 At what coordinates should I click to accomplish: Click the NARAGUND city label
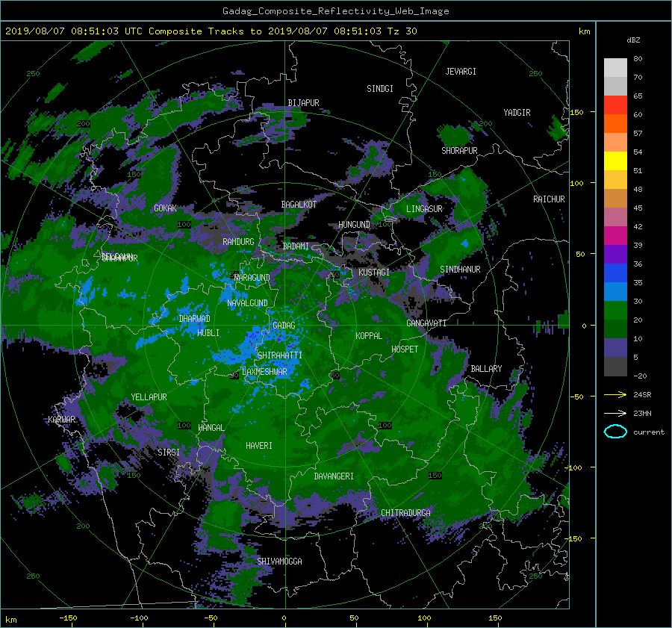(x=252, y=277)
